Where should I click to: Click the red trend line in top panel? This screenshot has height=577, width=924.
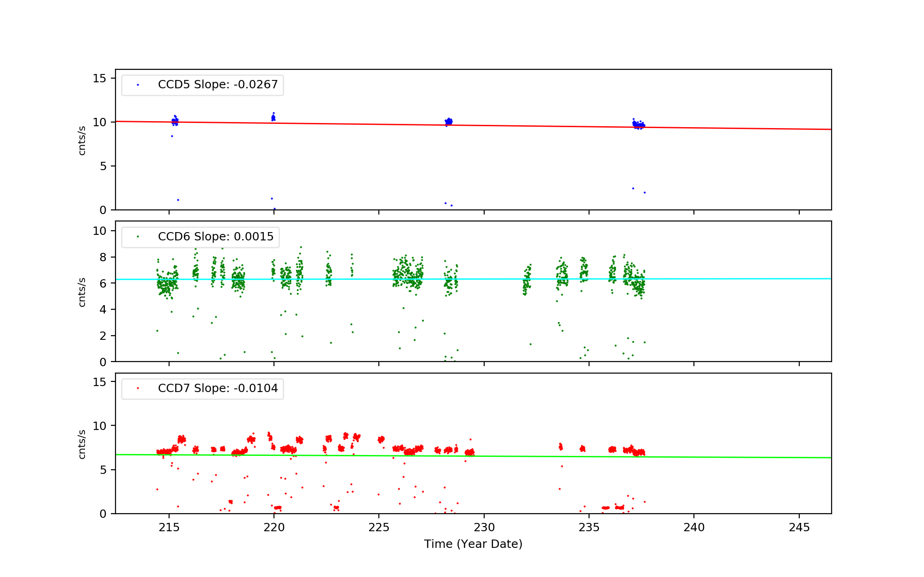point(739,128)
